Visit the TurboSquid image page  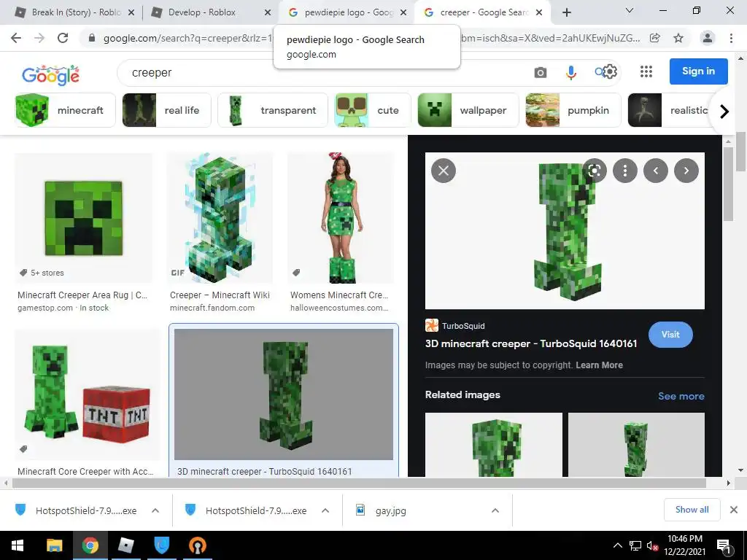670,334
